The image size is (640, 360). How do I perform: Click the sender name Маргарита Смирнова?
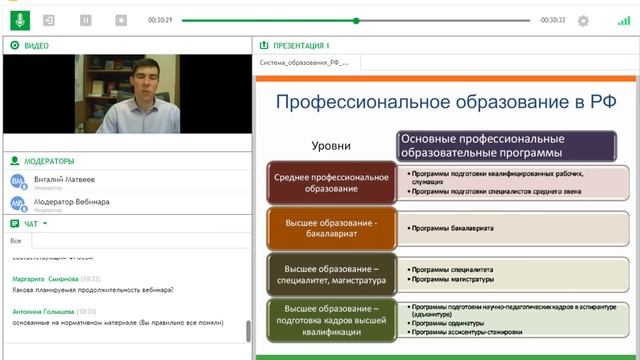point(45,279)
